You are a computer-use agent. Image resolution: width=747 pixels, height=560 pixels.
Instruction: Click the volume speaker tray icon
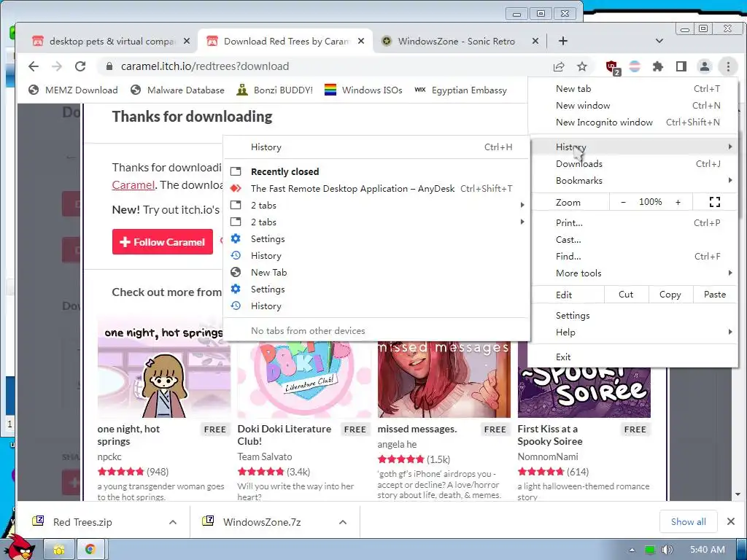click(x=667, y=550)
